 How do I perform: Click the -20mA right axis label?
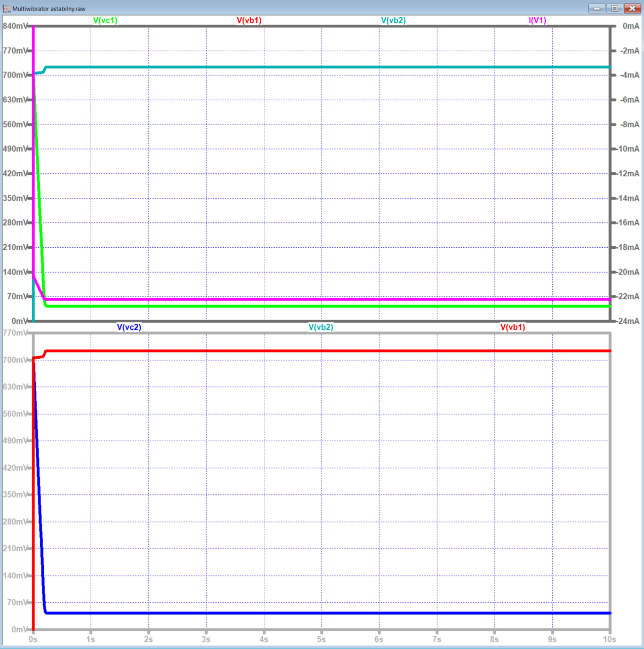point(628,272)
